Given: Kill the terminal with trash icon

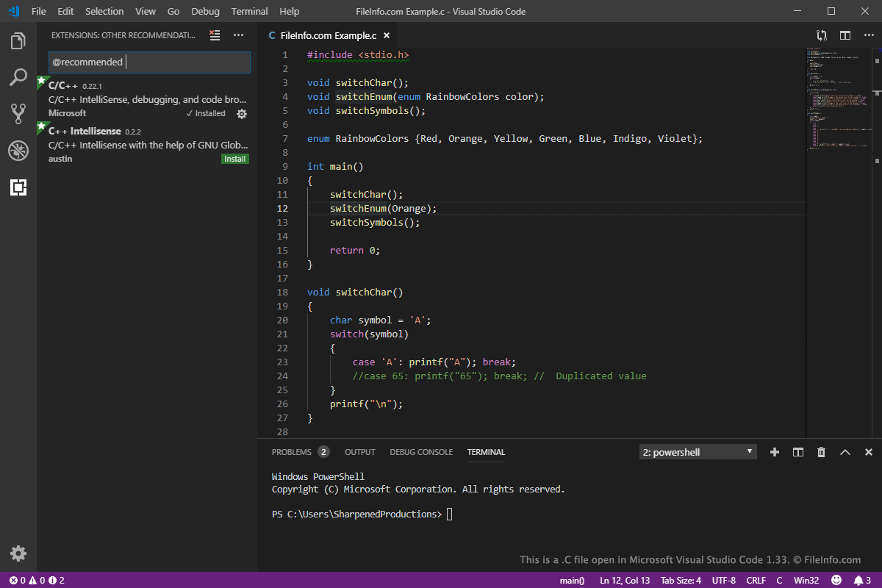Looking at the screenshot, I should [822, 452].
